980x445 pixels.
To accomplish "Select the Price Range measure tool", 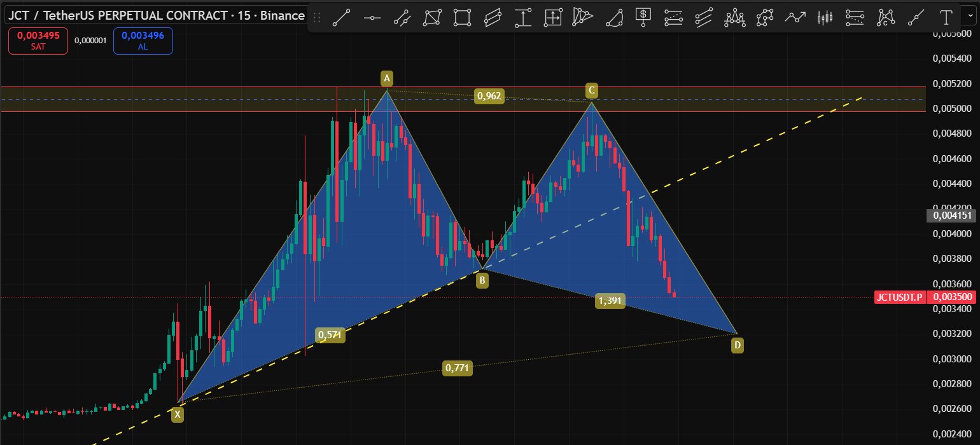I will pyautogui.click(x=522, y=17).
